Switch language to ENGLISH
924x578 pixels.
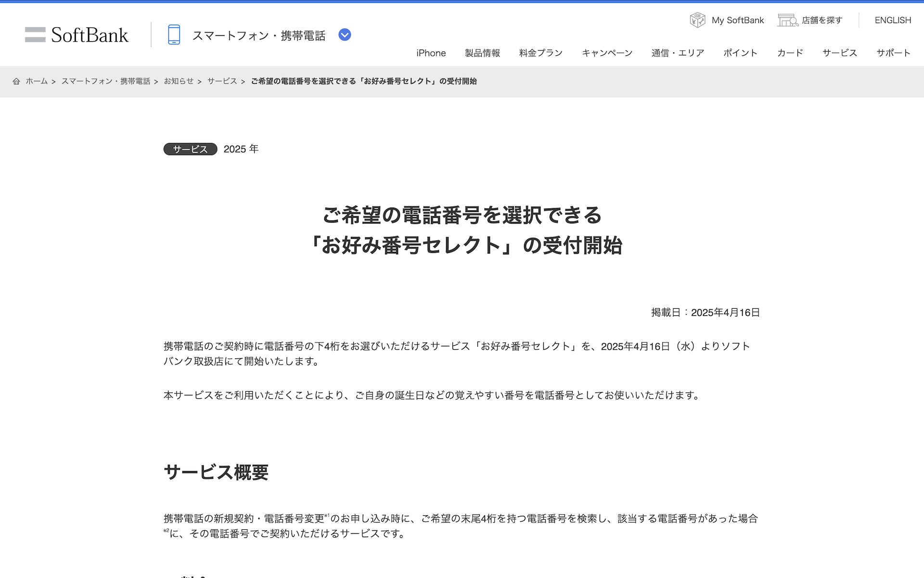coord(893,20)
